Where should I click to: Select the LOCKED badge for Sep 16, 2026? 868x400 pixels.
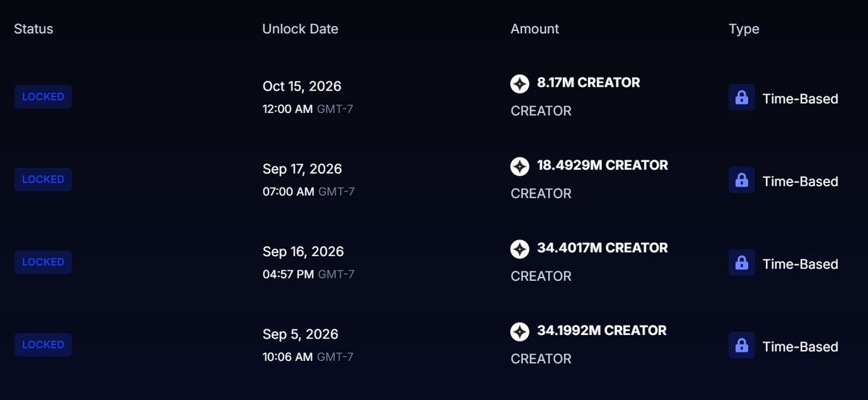point(43,262)
